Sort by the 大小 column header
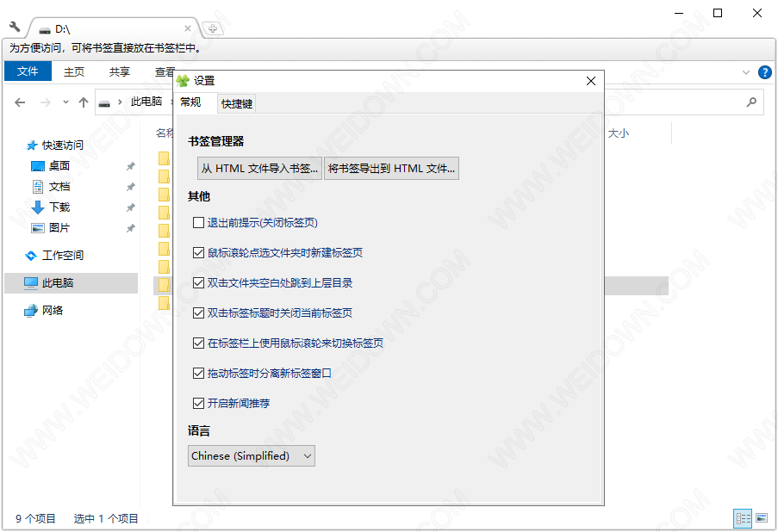 (x=619, y=133)
